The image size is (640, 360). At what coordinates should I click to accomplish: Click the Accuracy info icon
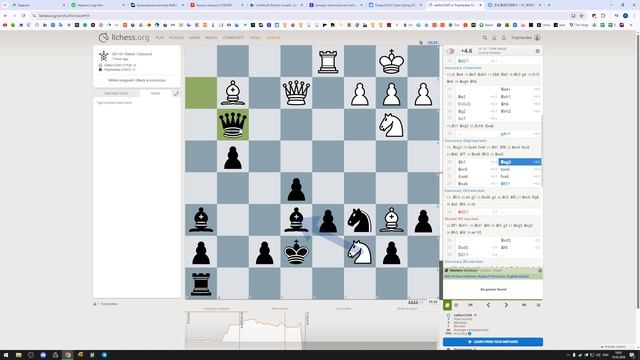469,333
